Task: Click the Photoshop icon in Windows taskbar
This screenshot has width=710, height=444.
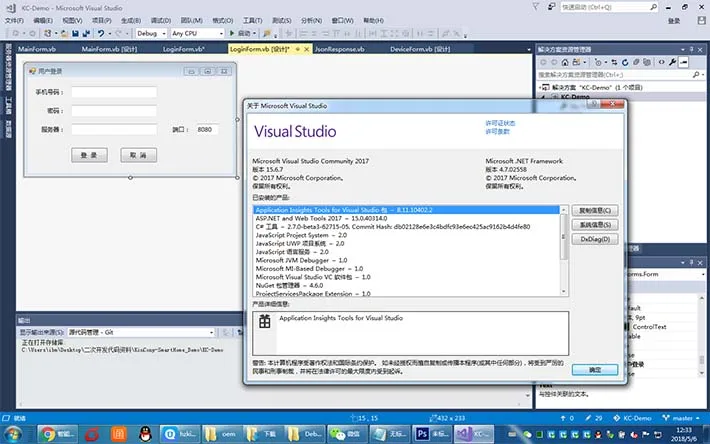Action: click(422, 434)
